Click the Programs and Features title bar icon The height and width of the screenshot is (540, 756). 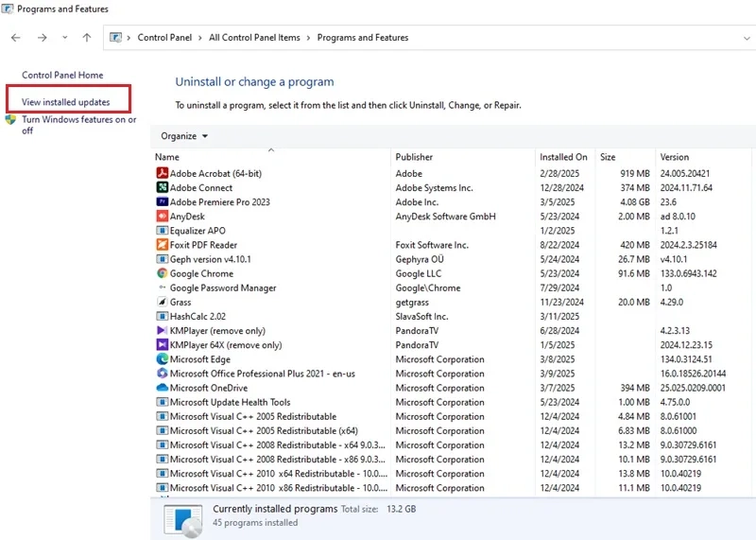point(8,9)
